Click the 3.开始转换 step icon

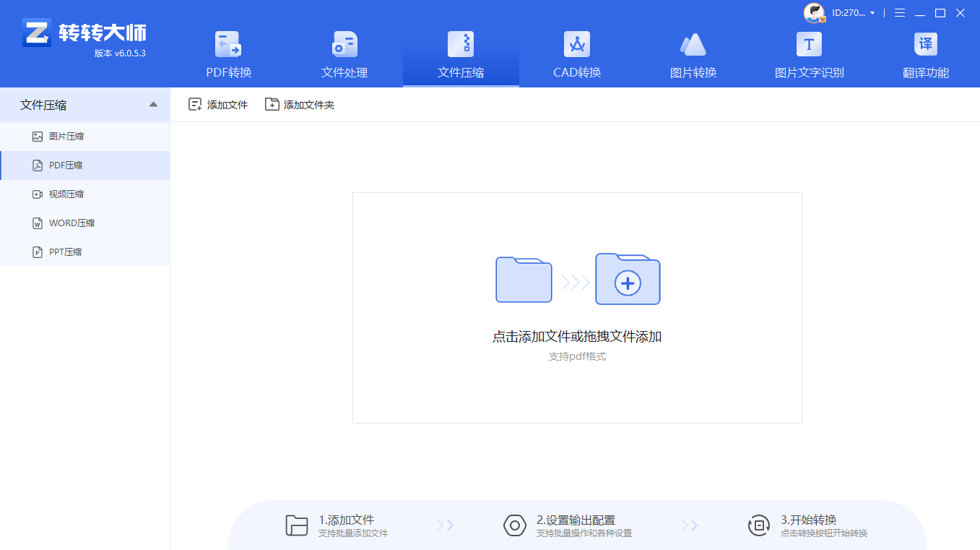pyautogui.click(x=759, y=525)
